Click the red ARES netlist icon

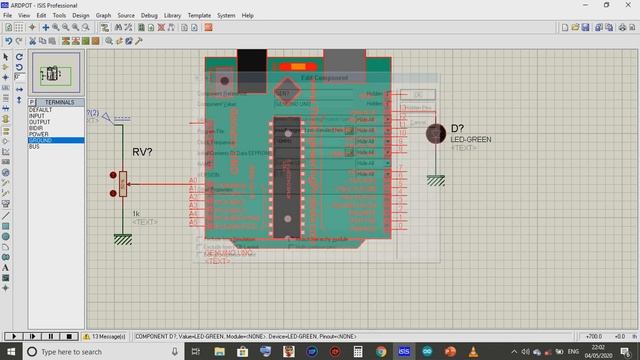208,27
